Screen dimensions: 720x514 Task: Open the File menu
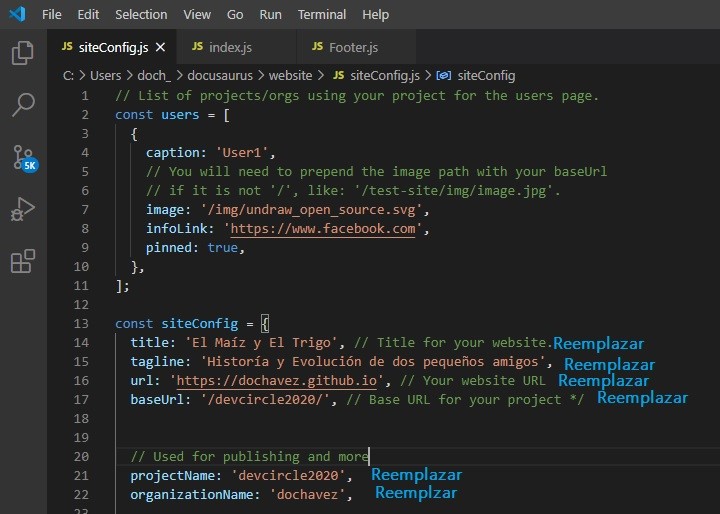(x=51, y=15)
